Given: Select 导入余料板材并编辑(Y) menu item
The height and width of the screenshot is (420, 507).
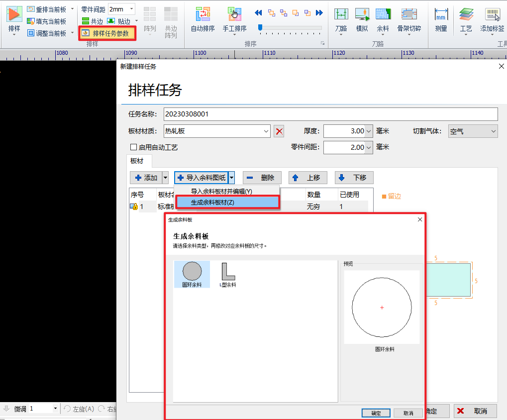Looking at the screenshot, I should click(x=221, y=191).
